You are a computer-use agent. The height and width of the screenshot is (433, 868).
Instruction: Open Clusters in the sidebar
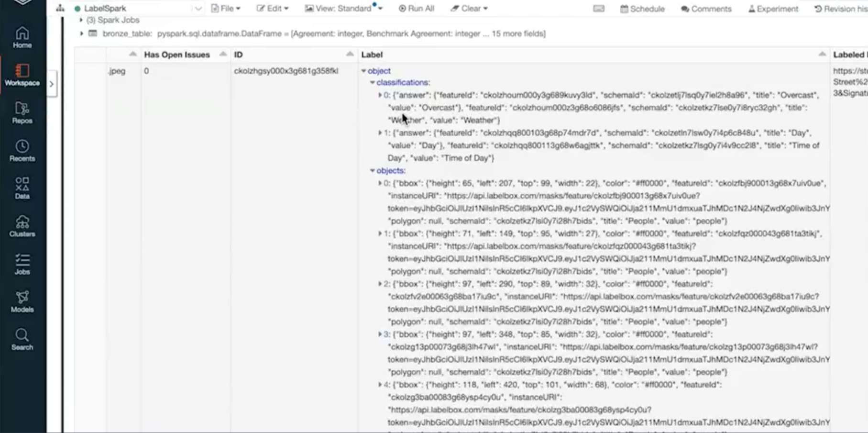pos(22,226)
